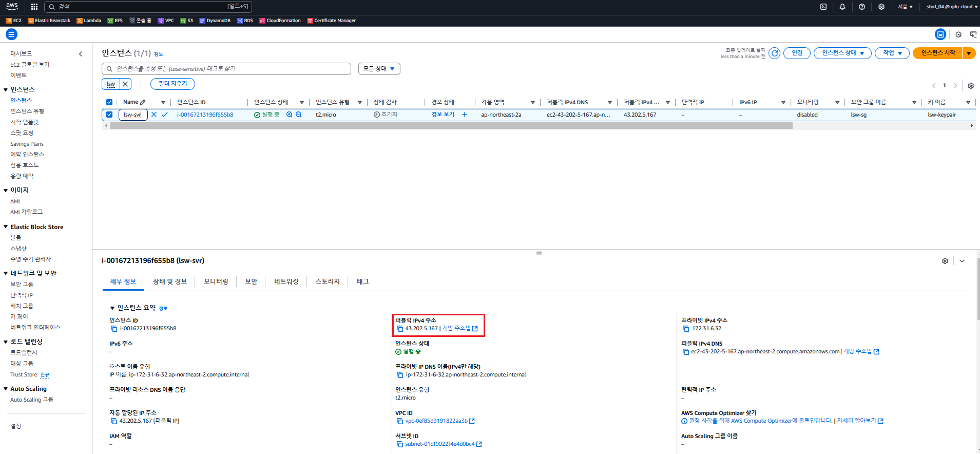
Task: Open the AWS services grid menu
Action: (34, 7)
